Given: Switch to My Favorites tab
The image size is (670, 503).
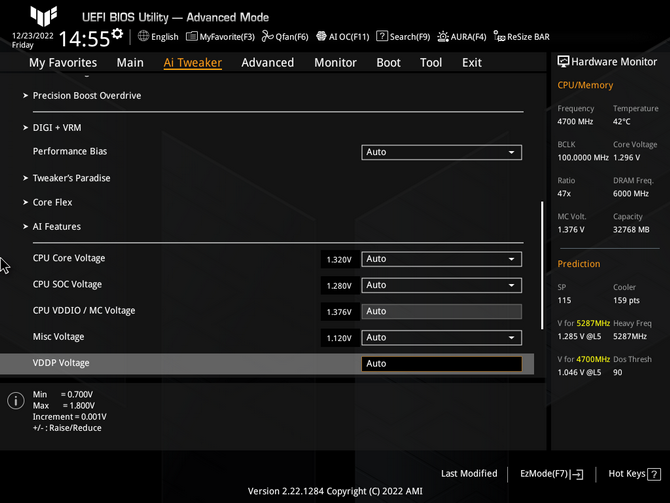Looking at the screenshot, I should (63, 62).
